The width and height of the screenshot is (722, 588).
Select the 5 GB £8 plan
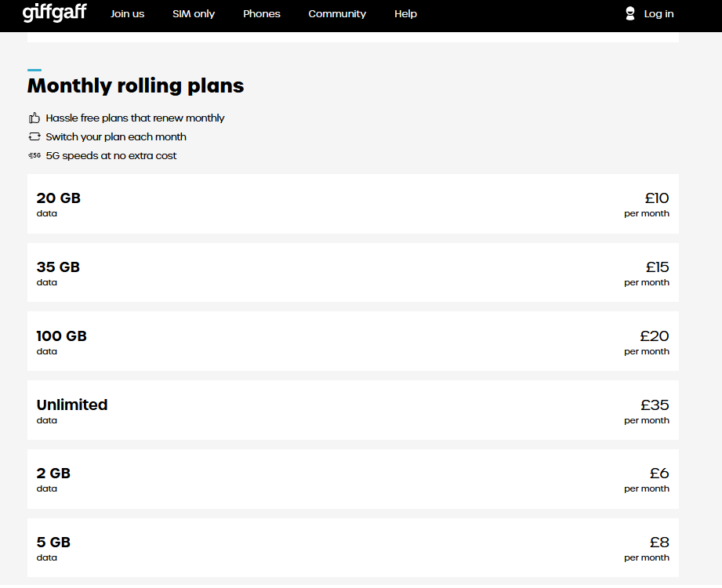(354, 548)
